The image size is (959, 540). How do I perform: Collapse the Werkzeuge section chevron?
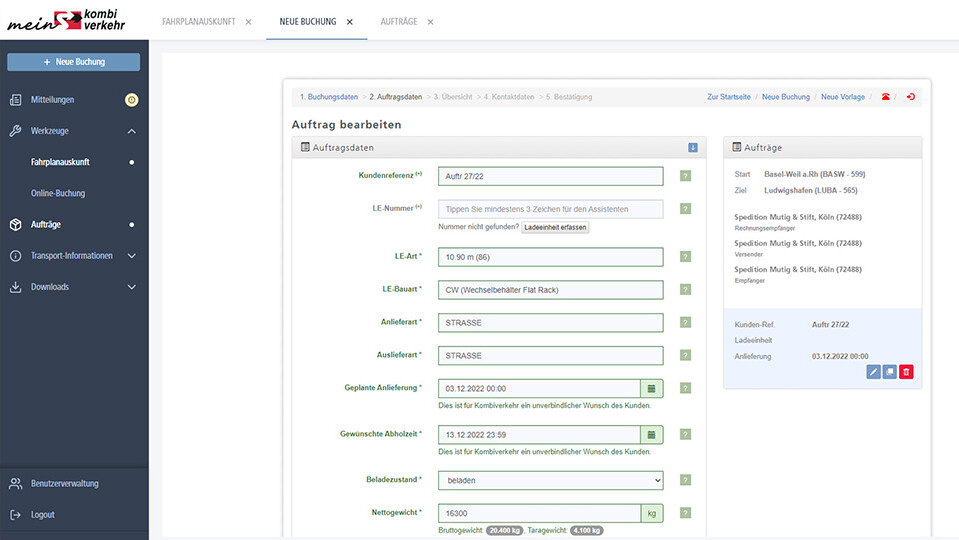tap(131, 131)
